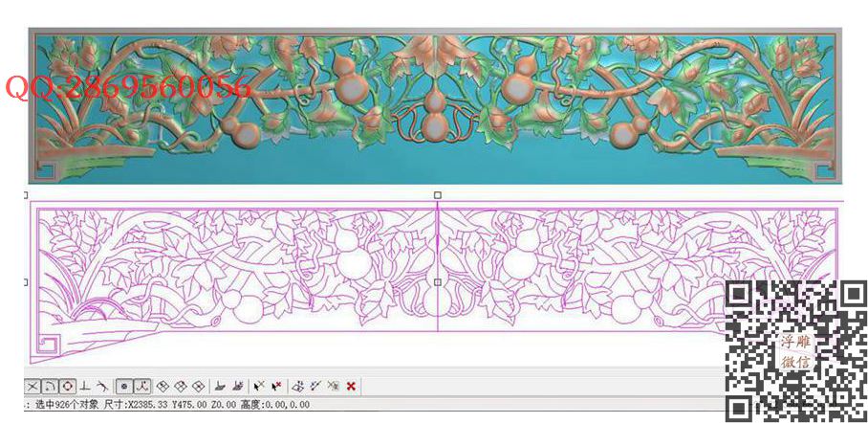Select the first surface plane icon
The height and width of the screenshot is (423, 868).
220,386
